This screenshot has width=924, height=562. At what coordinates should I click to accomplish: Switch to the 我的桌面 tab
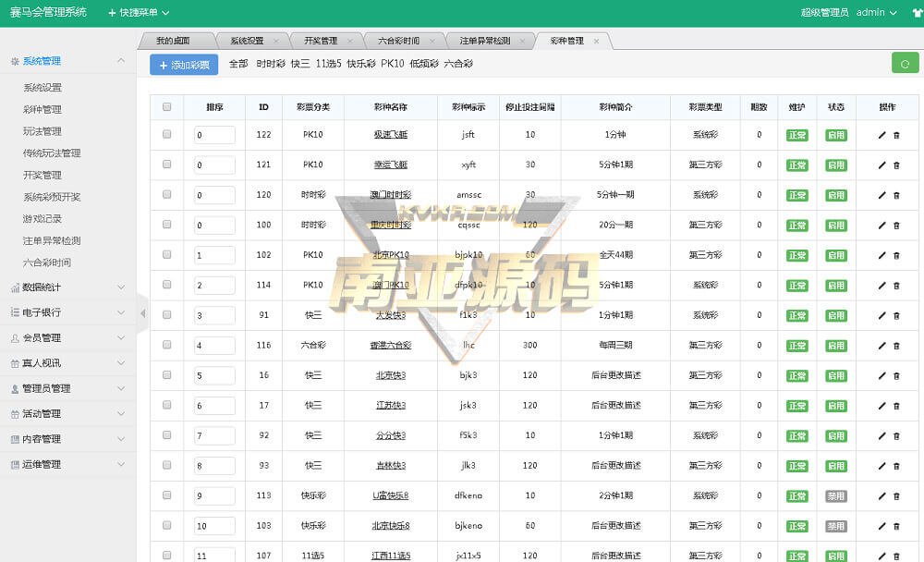click(x=173, y=41)
